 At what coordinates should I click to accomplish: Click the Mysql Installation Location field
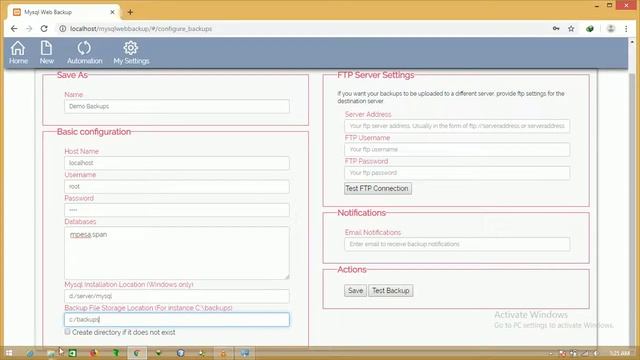177,296
